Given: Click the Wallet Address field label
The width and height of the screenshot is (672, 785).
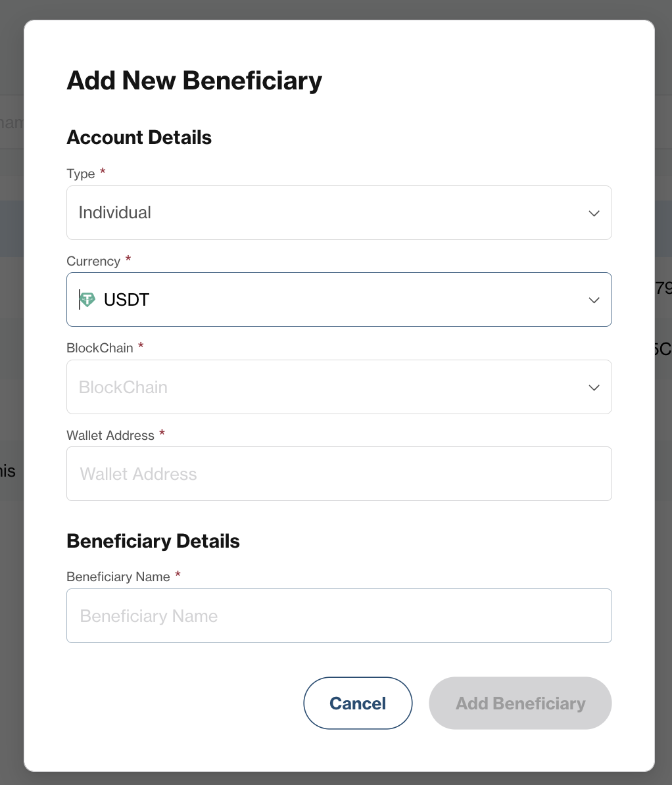Looking at the screenshot, I should 110,435.
